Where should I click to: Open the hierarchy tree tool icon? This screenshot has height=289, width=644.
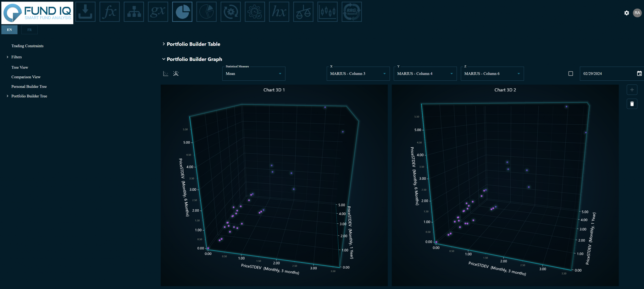[134, 12]
